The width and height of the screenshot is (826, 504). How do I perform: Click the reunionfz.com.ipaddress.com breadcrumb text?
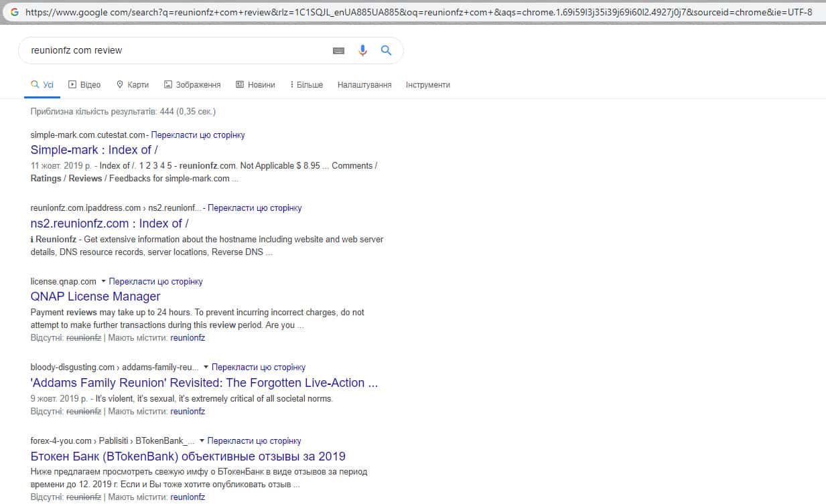116,208
